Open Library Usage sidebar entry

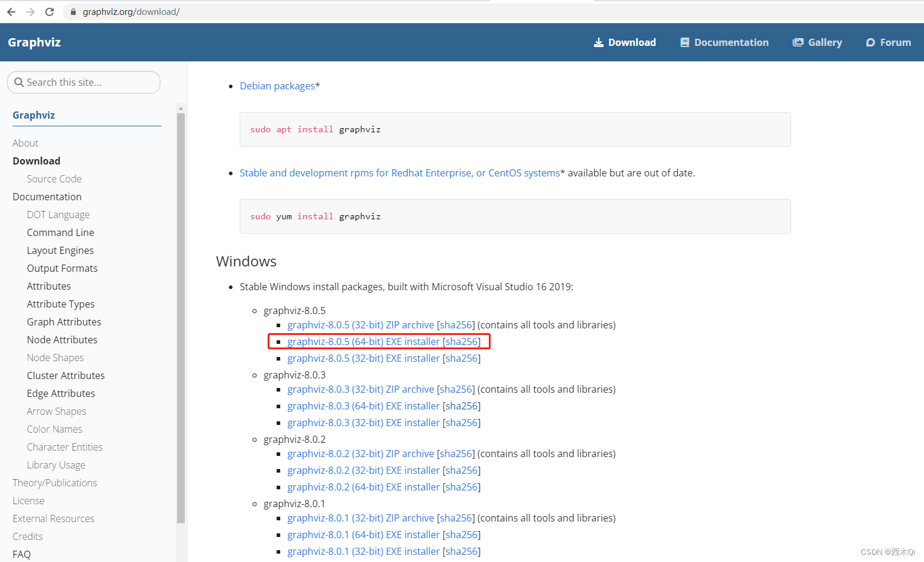coord(56,465)
